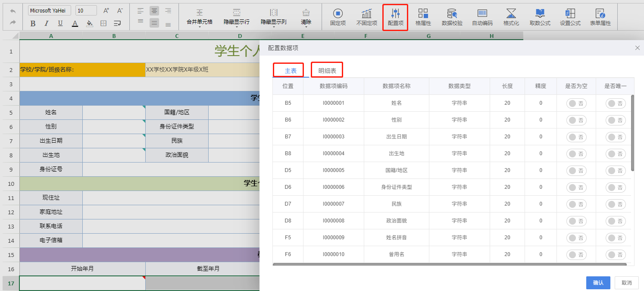This screenshot has height=291, width=644.
Task: Center text horizontally
Action: tap(154, 11)
